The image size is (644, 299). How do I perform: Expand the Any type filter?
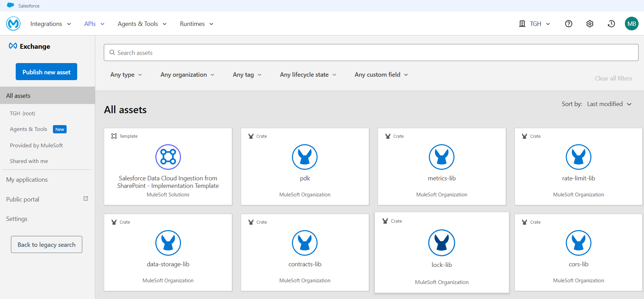126,75
